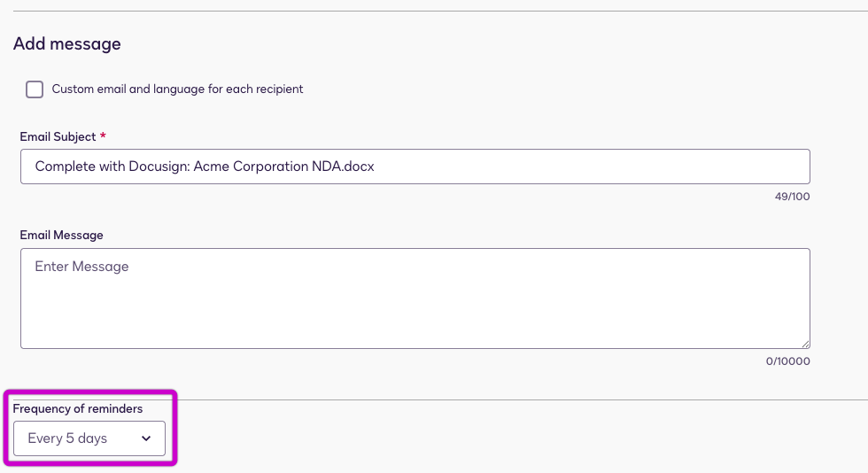Click the Add message heading
Screen dimensions: 868x473
point(67,44)
